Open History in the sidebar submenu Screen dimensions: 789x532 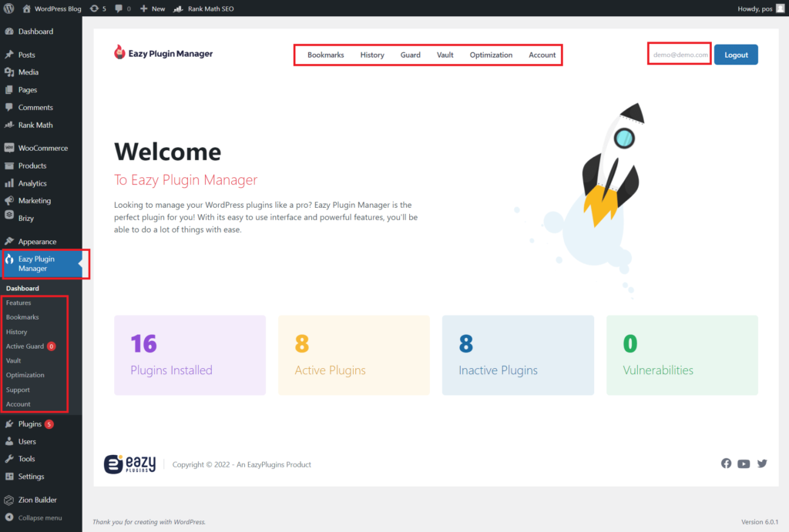[x=17, y=332]
